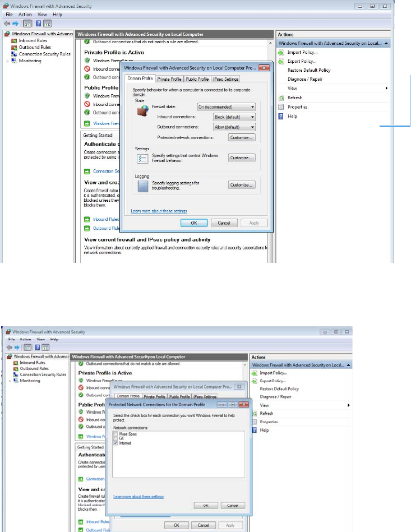Click Cancel in Protected Network Connections dialog
Image resolution: width=411 pixels, height=532 pixels.
pyautogui.click(x=233, y=506)
